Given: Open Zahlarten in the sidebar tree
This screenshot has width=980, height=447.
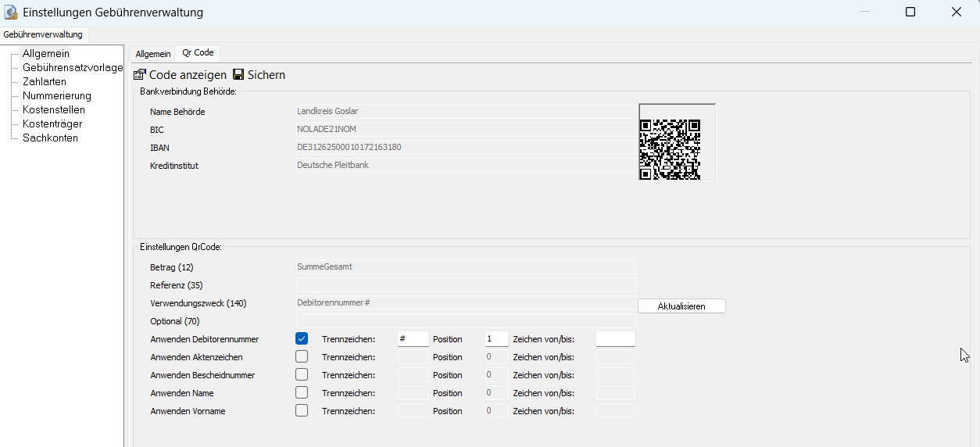Looking at the screenshot, I should [x=45, y=82].
